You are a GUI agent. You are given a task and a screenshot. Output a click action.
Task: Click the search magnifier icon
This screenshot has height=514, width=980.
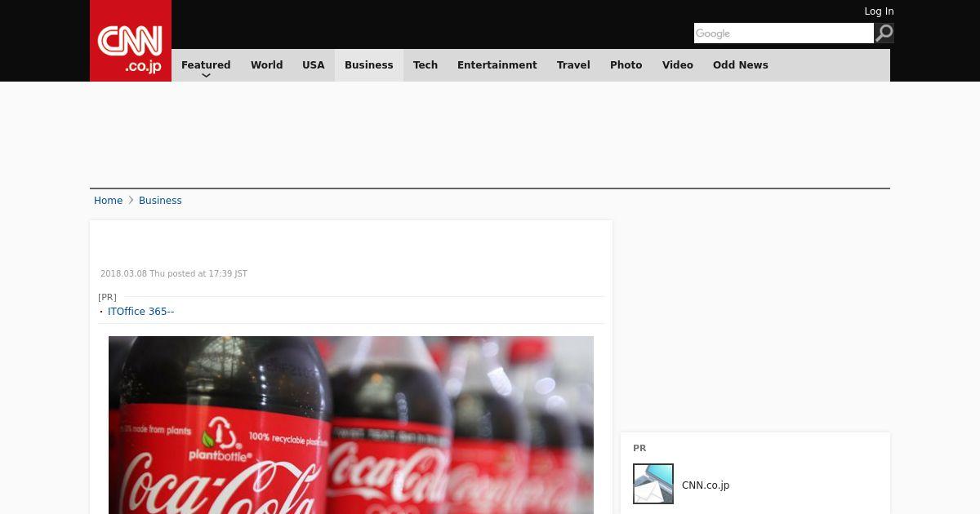(884, 33)
